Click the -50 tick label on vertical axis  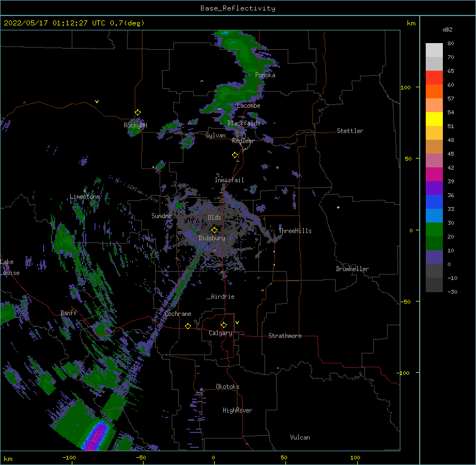(405, 302)
